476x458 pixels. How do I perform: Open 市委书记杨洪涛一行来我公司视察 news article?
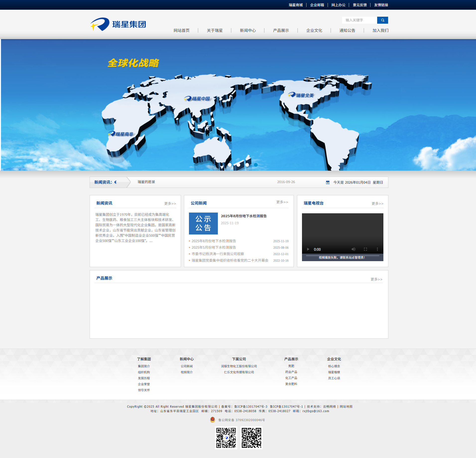pos(218,254)
